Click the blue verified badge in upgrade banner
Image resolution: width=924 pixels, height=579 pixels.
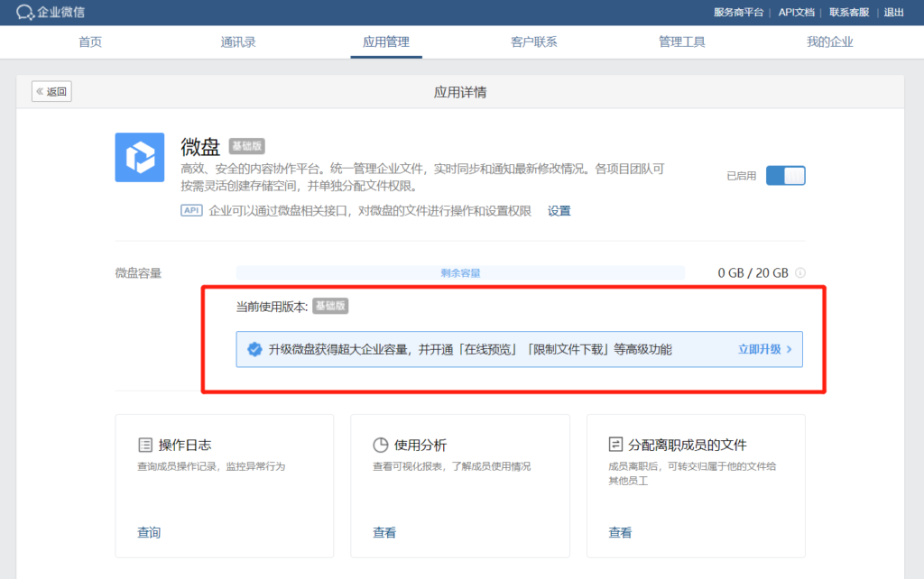pos(254,349)
